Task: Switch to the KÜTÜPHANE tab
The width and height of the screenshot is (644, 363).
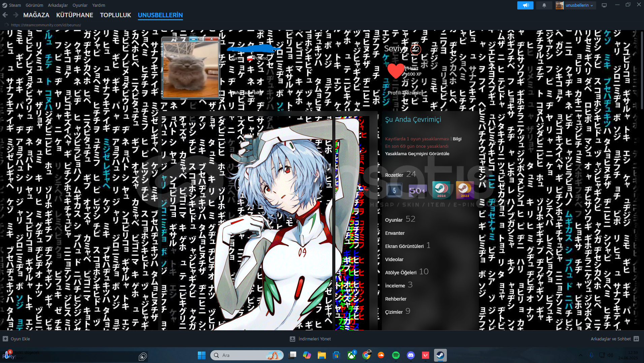Action: [74, 15]
